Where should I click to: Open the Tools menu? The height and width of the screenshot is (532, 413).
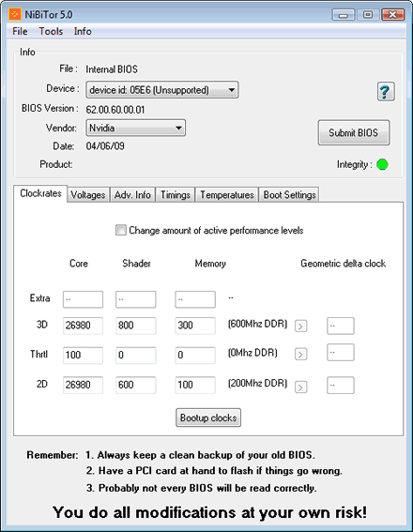click(x=51, y=31)
